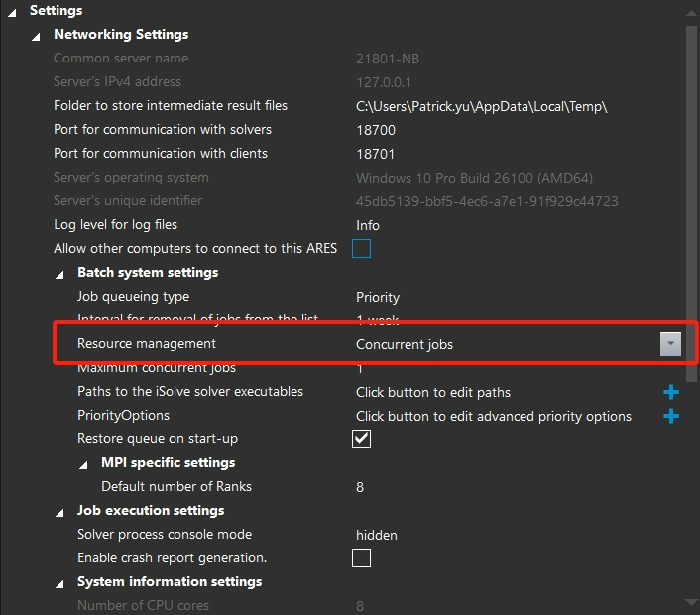Click plus icon for PriorityOptions
This screenshot has height=615, width=700.
pyautogui.click(x=671, y=416)
